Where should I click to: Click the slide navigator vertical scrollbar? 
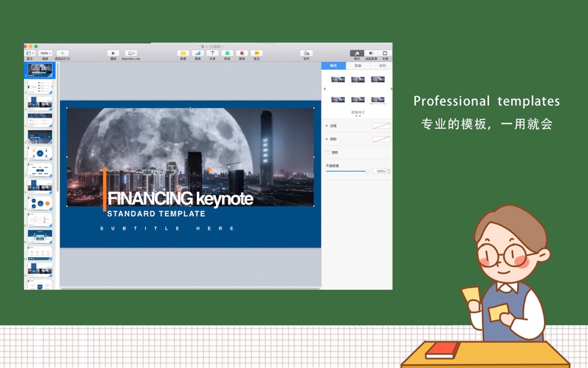tap(58, 128)
